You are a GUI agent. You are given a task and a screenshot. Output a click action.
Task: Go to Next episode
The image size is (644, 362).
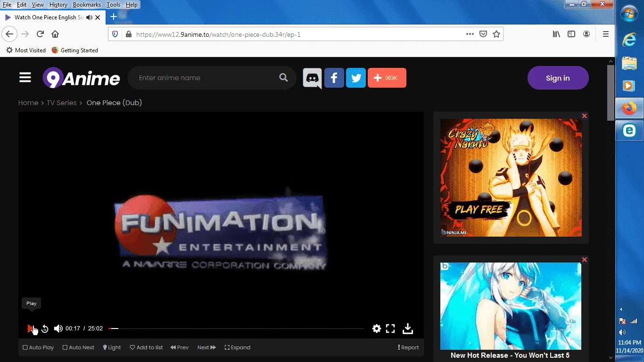pyautogui.click(x=206, y=347)
